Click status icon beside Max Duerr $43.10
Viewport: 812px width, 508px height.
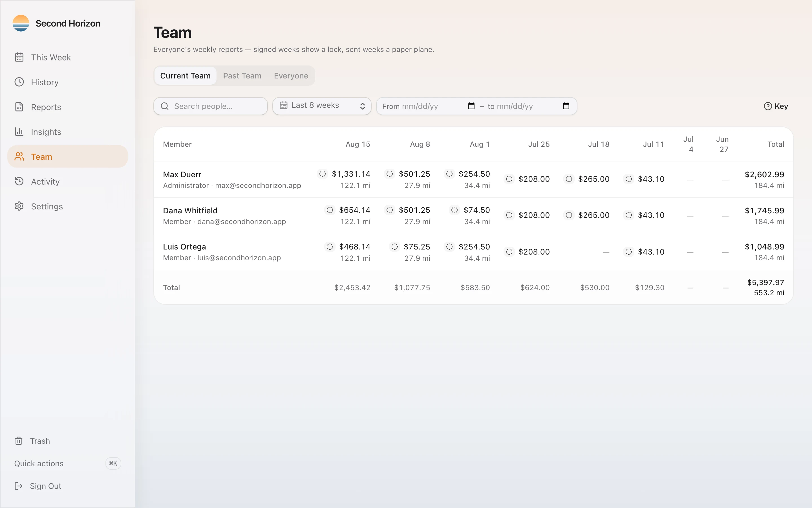[629, 179]
